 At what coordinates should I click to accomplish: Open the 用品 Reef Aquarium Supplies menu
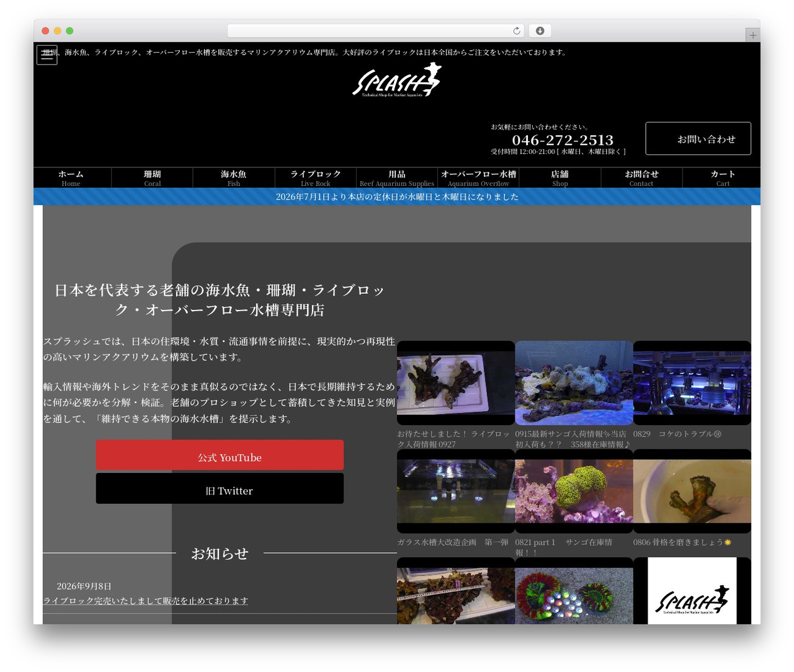click(x=397, y=178)
